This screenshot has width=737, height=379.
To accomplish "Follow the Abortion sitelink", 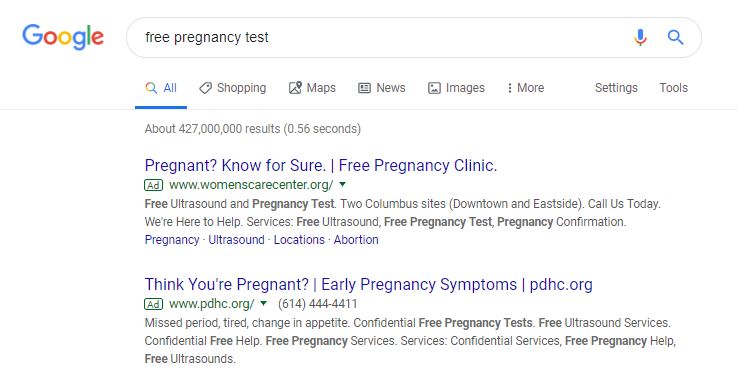I will [x=356, y=240].
